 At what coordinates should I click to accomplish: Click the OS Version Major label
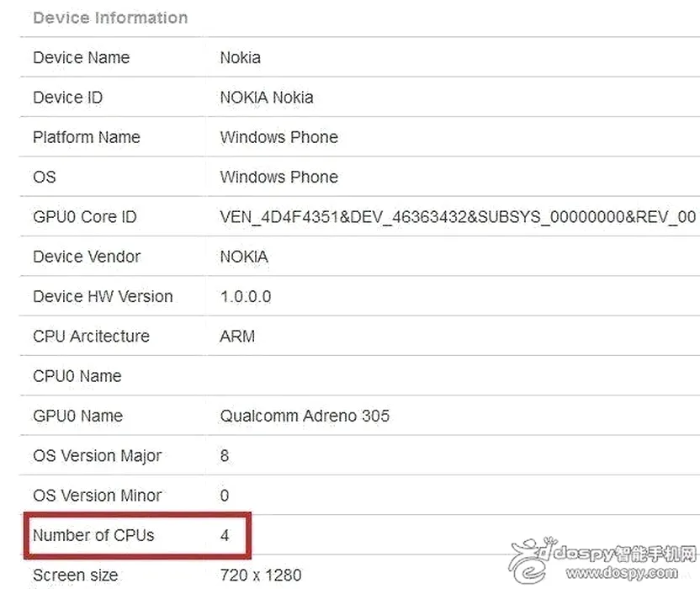98,456
